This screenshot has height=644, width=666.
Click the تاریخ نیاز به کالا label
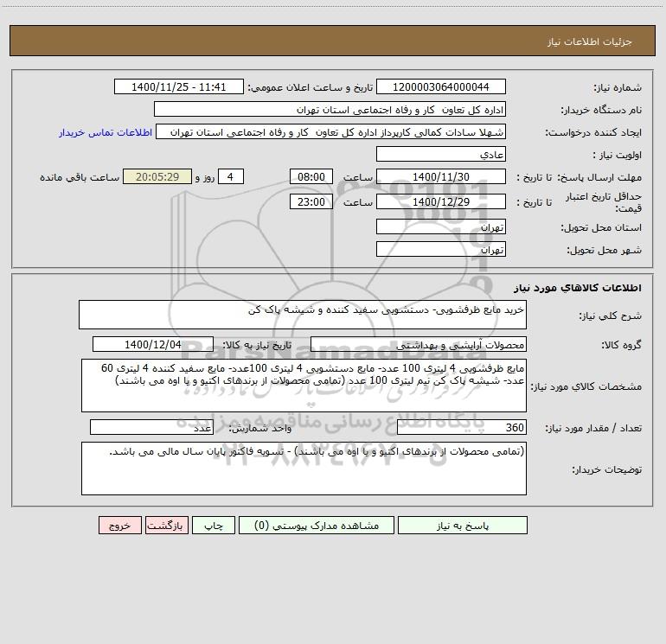coord(257,345)
